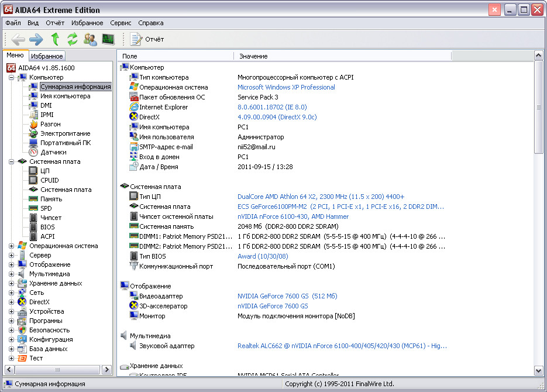
Task: Select the DMI icon in tree
Action: click(x=33, y=105)
